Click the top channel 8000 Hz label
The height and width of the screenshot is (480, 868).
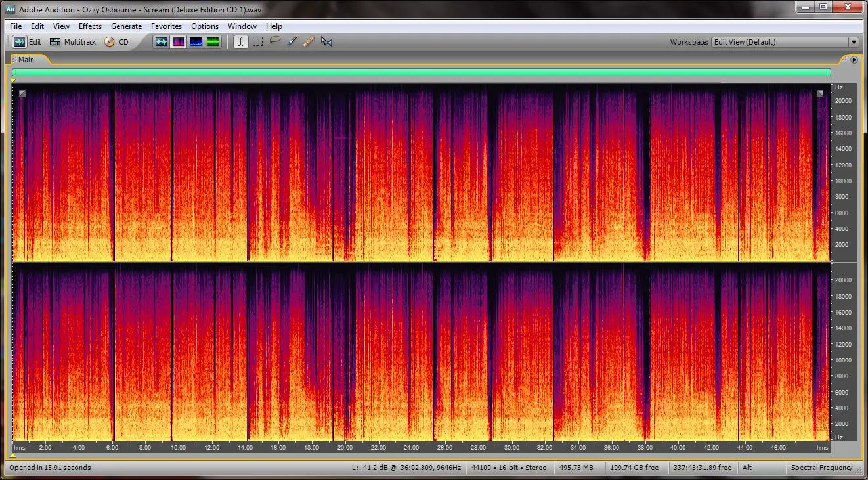pyautogui.click(x=843, y=197)
